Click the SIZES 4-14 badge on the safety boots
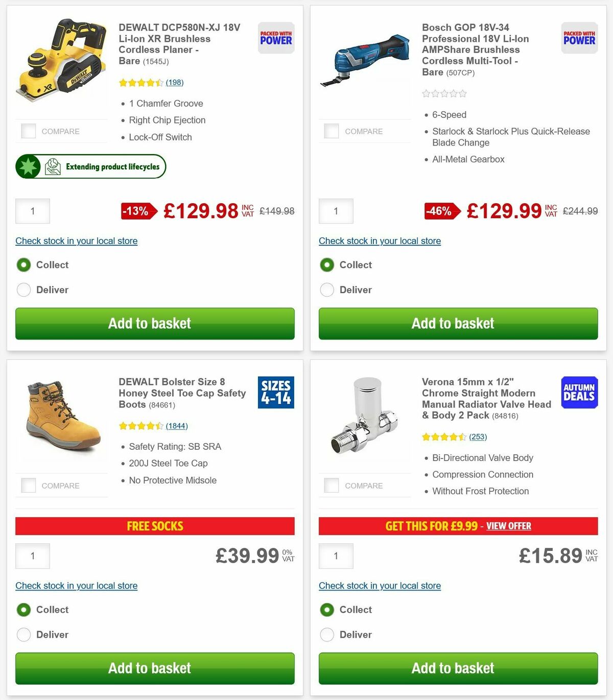Image resolution: width=613 pixels, height=700 pixels. pos(276,392)
